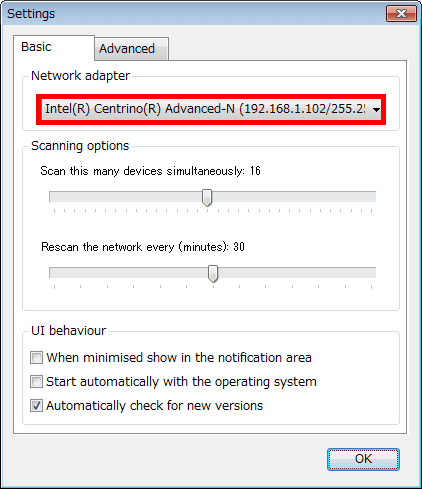This screenshot has height=489, width=422.
Task: Increase rescan interval via track past thumb
Action: pos(297,272)
